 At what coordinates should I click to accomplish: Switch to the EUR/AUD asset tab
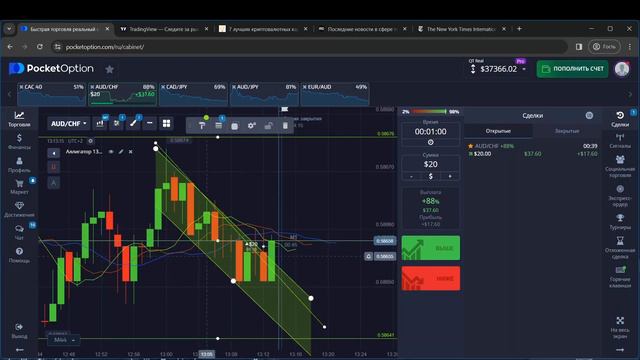[x=335, y=94]
